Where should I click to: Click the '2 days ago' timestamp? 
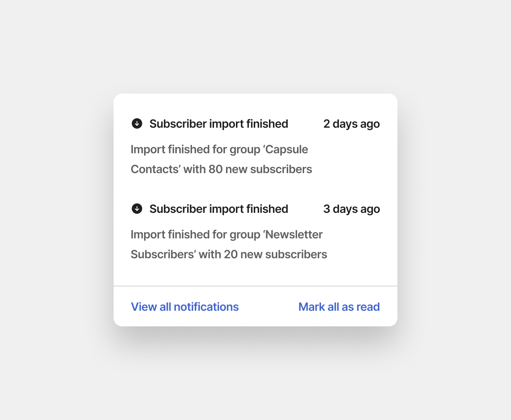[351, 124]
